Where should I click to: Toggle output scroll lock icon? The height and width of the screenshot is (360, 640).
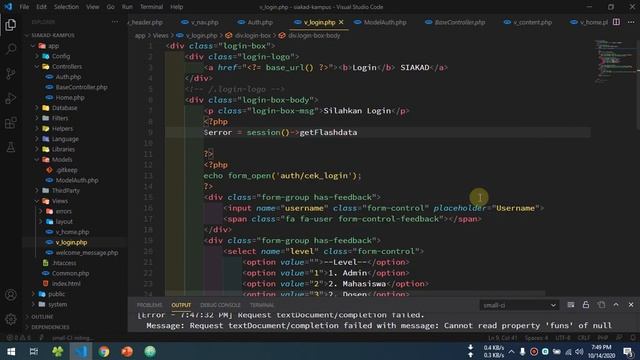point(586,305)
